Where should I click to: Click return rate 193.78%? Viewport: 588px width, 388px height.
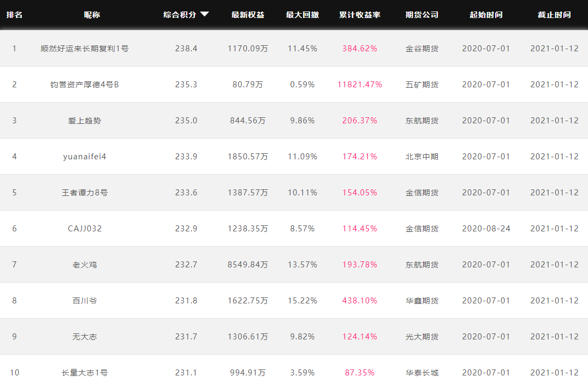click(x=360, y=264)
